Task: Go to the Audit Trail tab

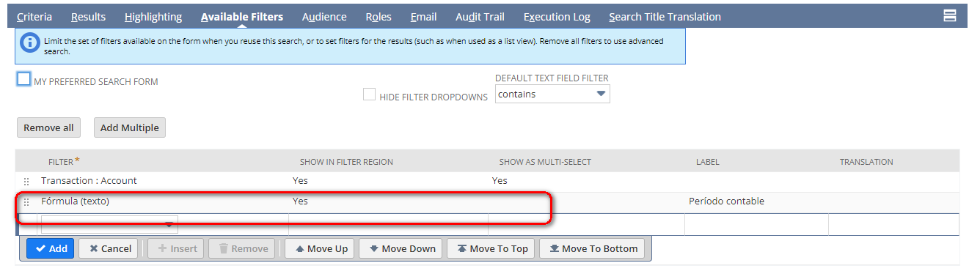Action: pyautogui.click(x=480, y=17)
